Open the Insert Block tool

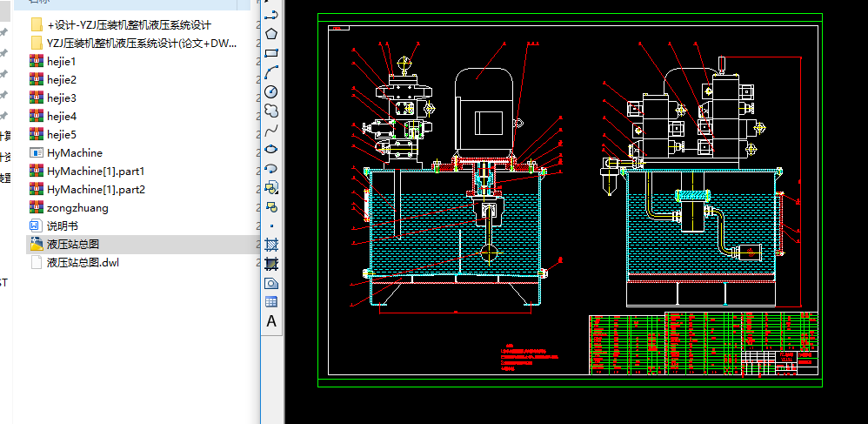coord(271,187)
